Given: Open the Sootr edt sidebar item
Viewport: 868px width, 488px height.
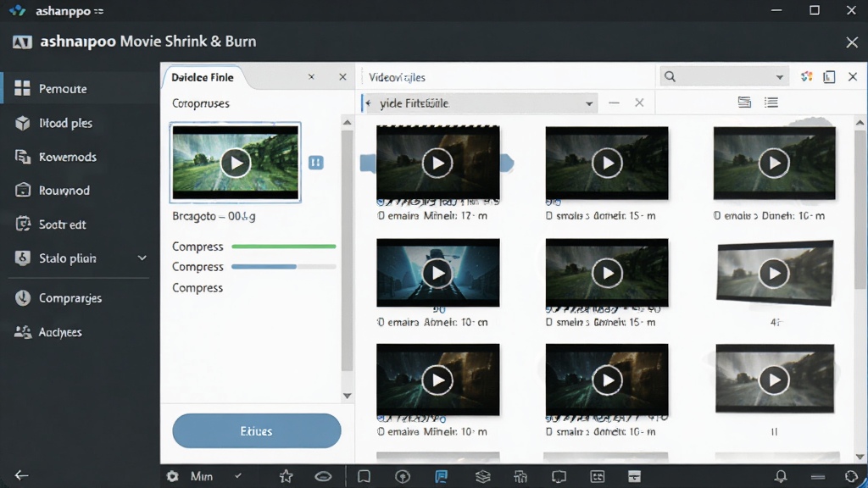Looking at the screenshot, I should pyautogui.click(x=62, y=225).
